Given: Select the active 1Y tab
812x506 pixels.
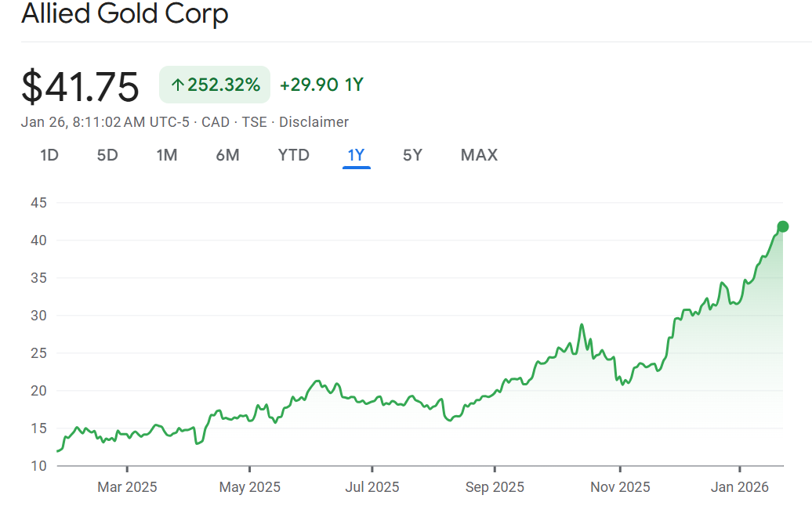Looking at the screenshot, I should (356, 155).
